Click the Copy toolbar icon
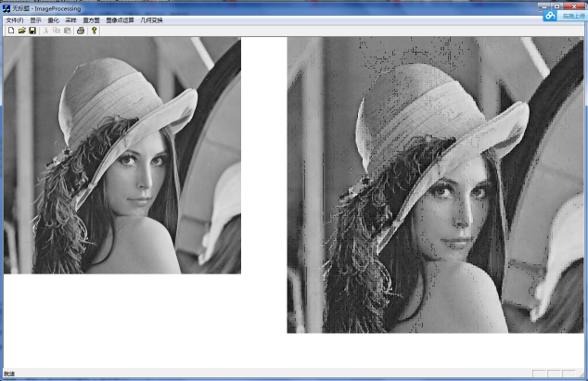The image size is (588, 381). pos(57,31)
